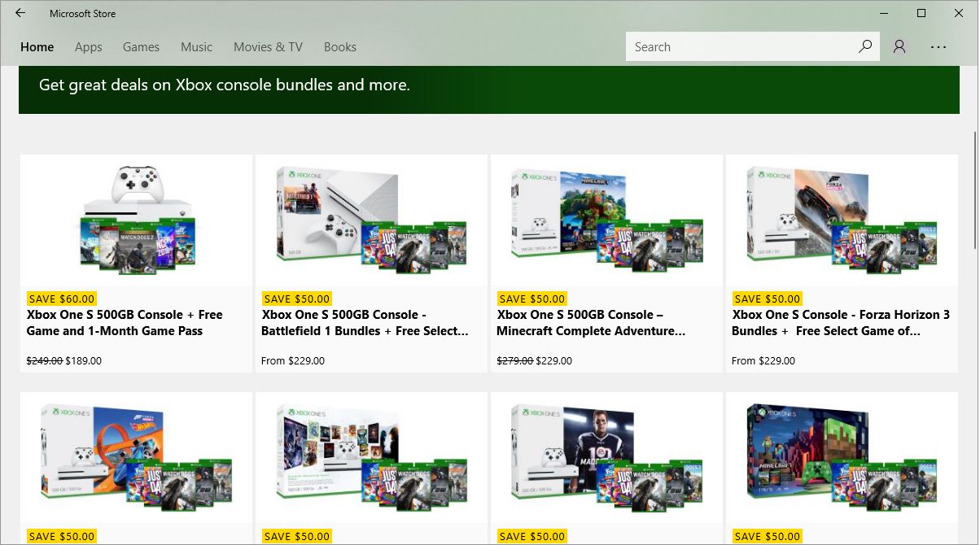Click the struck-through $249.00 original price
The width and height of the screenshot is (980, 545).
[x=45, y=360]
